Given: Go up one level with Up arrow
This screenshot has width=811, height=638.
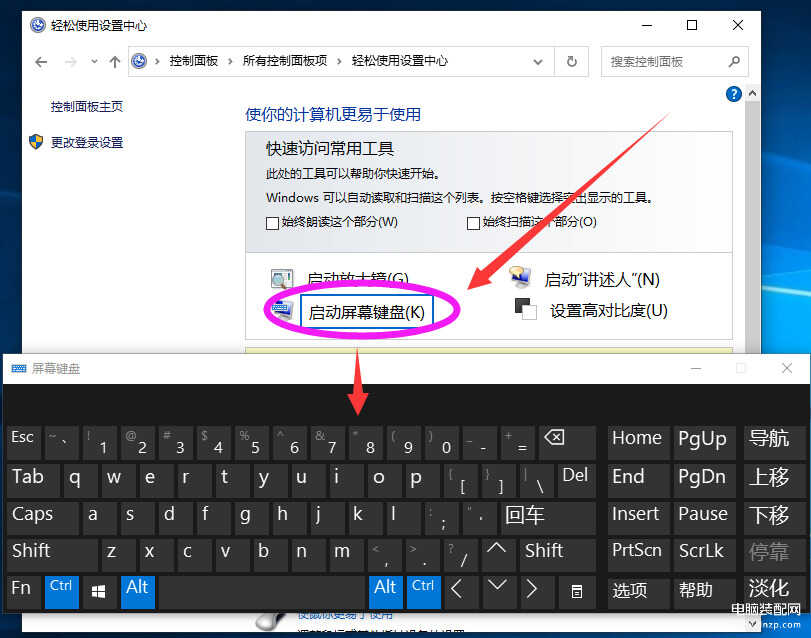Looking at the screenshot, I should 115,62.
